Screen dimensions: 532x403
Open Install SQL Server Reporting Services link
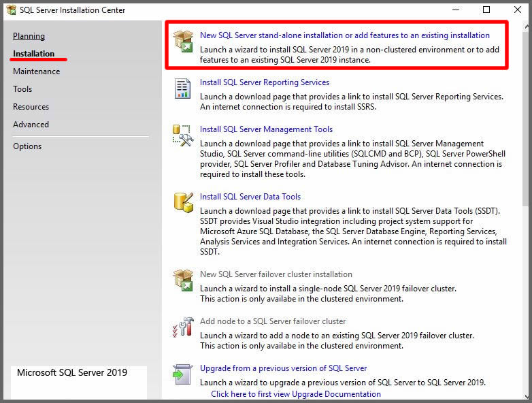264,82
